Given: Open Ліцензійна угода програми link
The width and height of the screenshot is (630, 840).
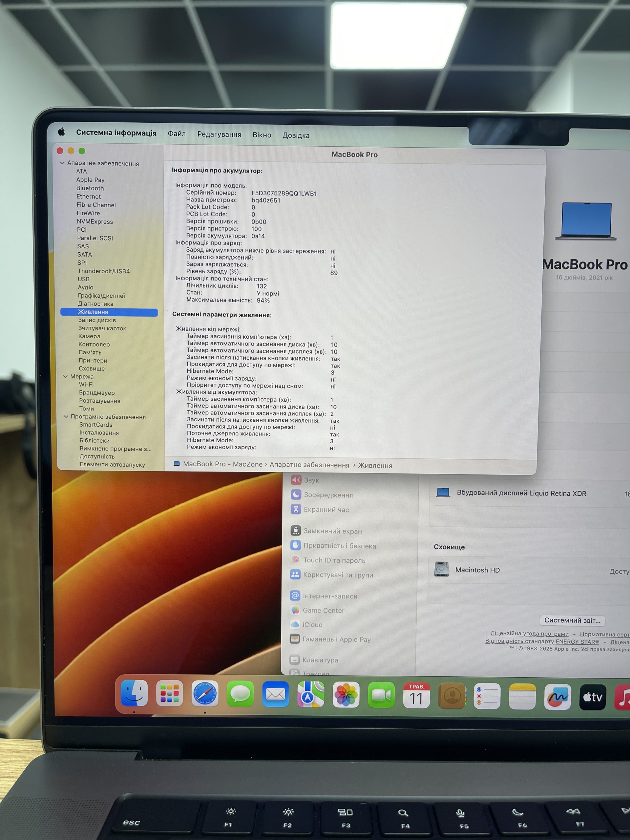Looking at the screenshot, I should point(529,634).
